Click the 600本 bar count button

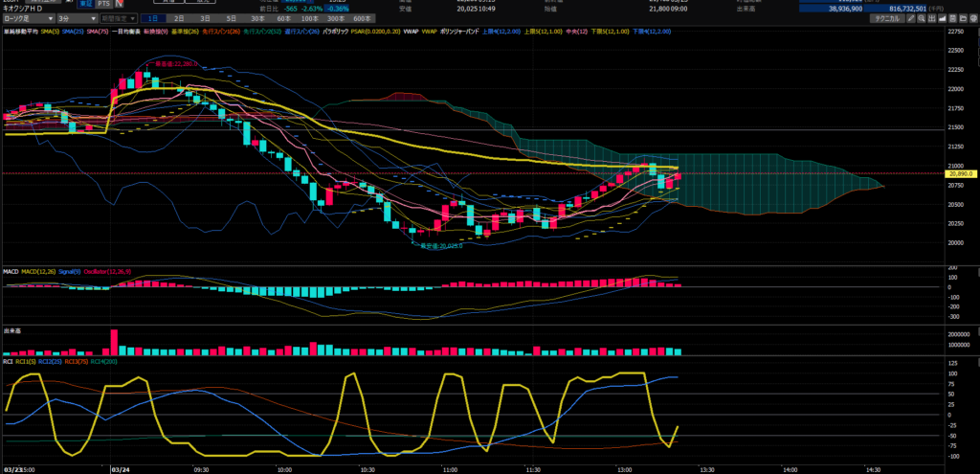click(361, 18)
